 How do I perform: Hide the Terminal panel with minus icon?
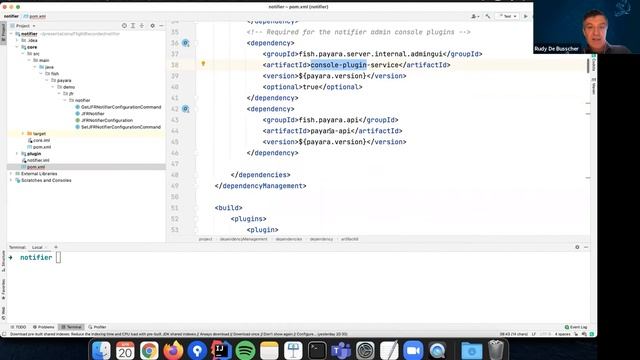click(x=586, y=247)
